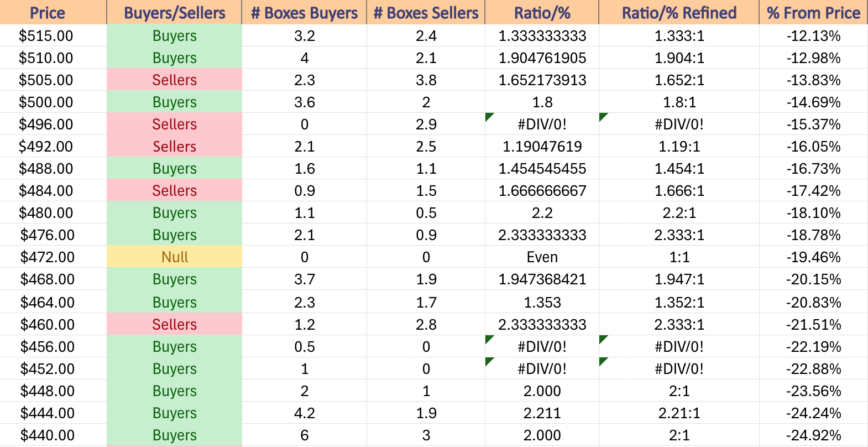Click the Sellers cell in the $460.00 row
The width and height of the screenshot is (868, 447).
(174, 324)
